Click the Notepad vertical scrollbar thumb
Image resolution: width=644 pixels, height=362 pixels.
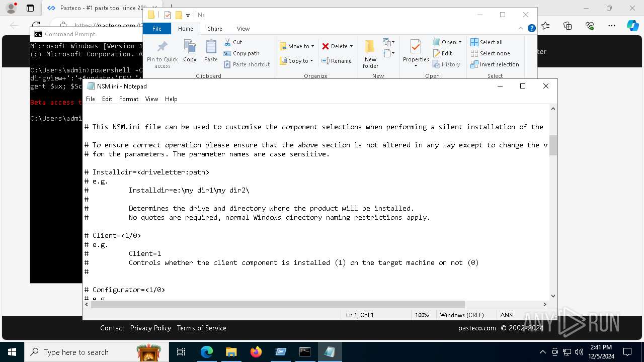(553, 145)
